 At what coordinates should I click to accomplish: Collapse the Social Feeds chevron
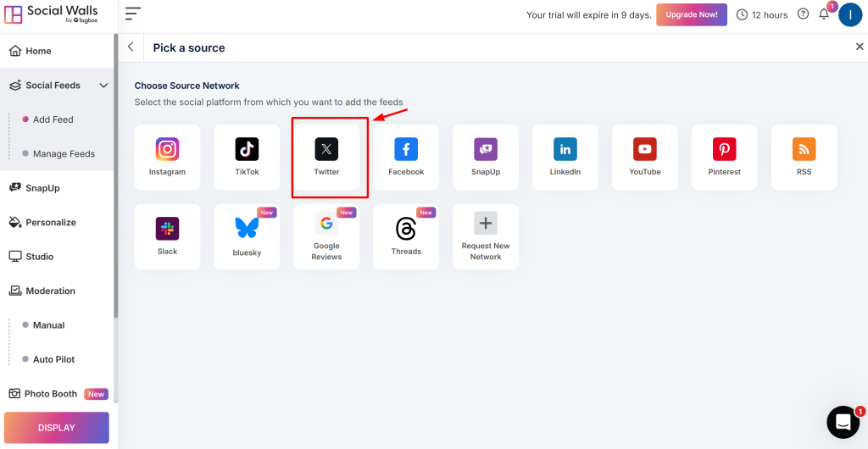click(x=103, y=86)
